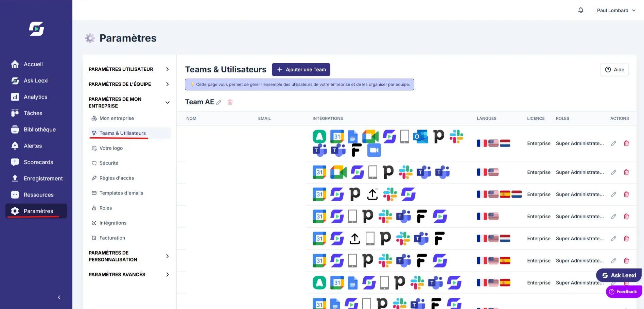Image resolution: width=644 pixels, height=309 pixels.
Task: Click the NOM column header
Action: coord(191,119)
